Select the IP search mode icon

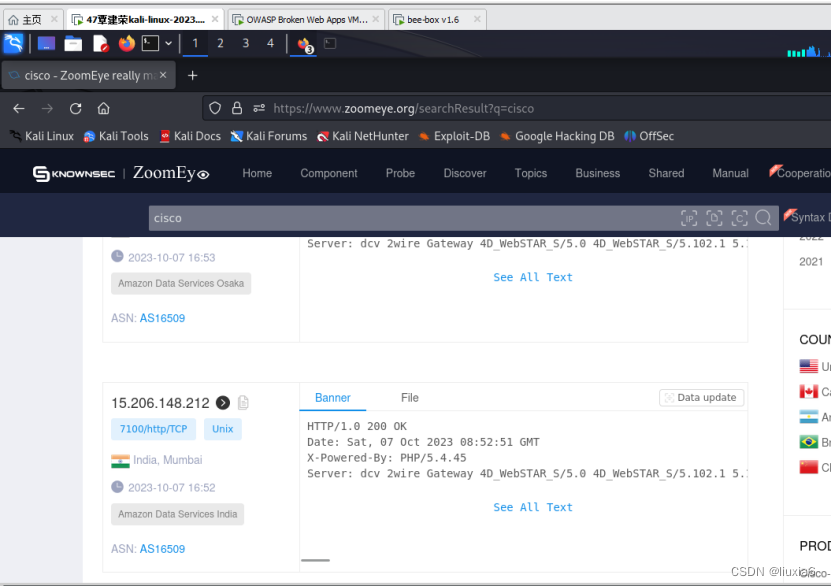tap(689, 218)
